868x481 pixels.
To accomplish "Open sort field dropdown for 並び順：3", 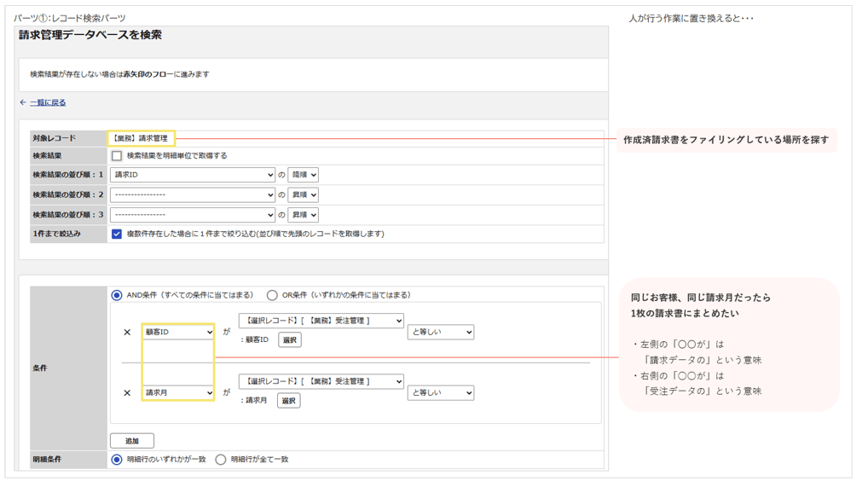I will tap(193, 215).
